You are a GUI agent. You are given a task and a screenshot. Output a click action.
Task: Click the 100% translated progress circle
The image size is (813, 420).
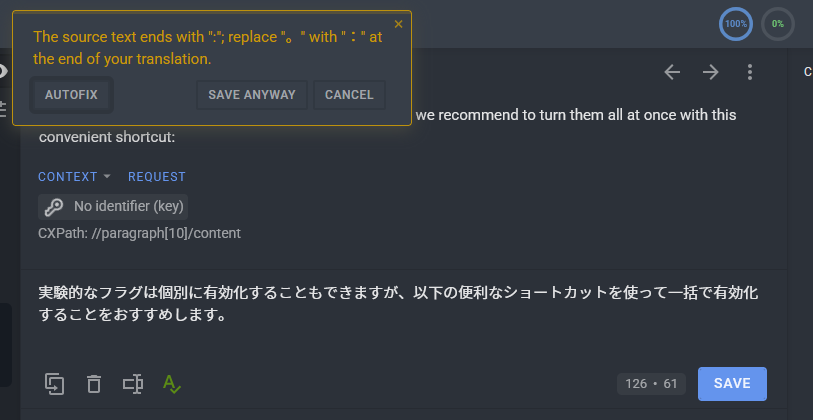[736, 24]
